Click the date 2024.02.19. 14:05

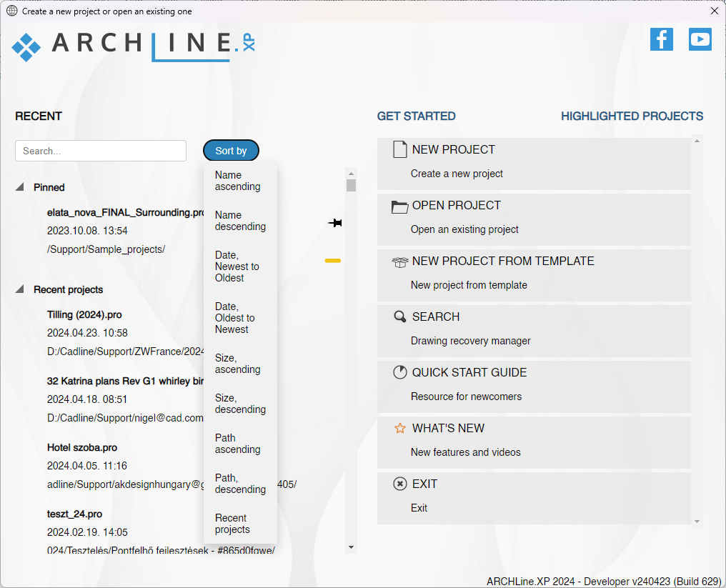tap(87, 532)
